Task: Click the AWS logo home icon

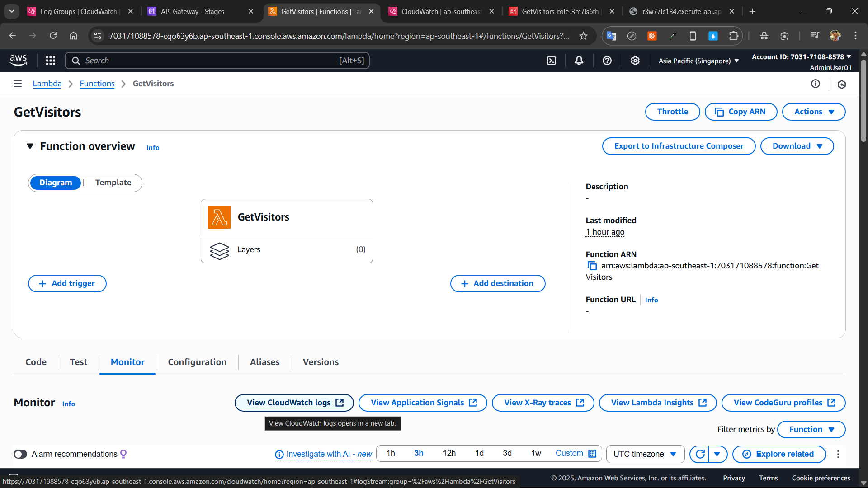Action: click(19, 60)
